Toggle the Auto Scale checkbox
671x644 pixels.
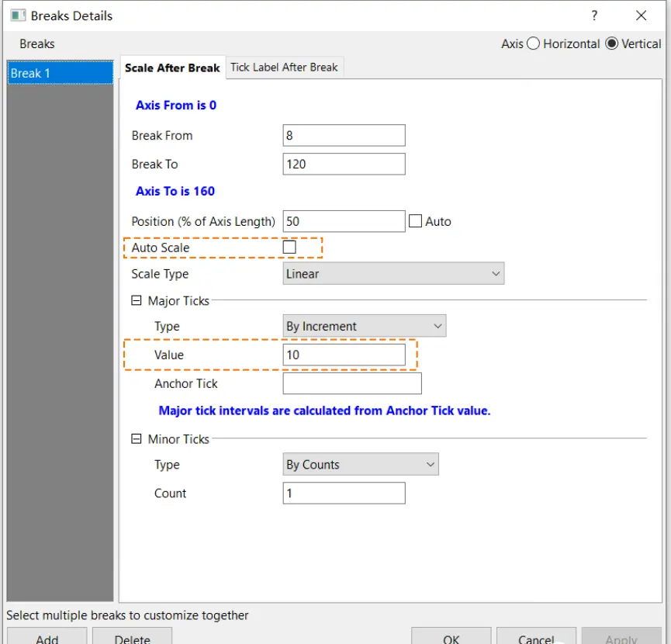point(289,248)
